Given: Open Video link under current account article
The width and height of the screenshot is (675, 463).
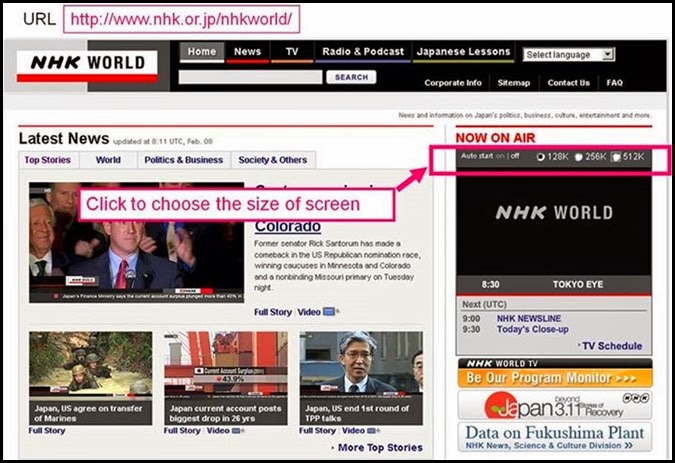Looking at the screenshot, I should [218, 431].
